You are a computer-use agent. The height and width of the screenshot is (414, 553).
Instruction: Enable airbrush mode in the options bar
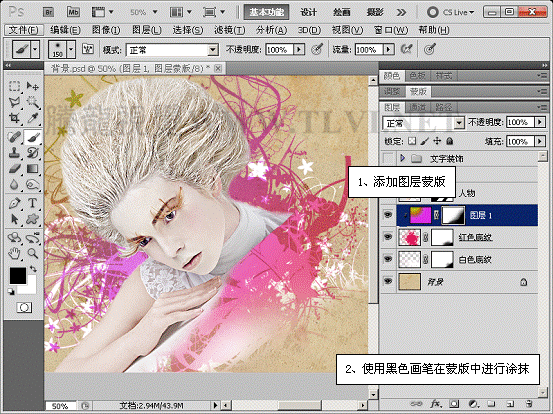tap(407, 49)
